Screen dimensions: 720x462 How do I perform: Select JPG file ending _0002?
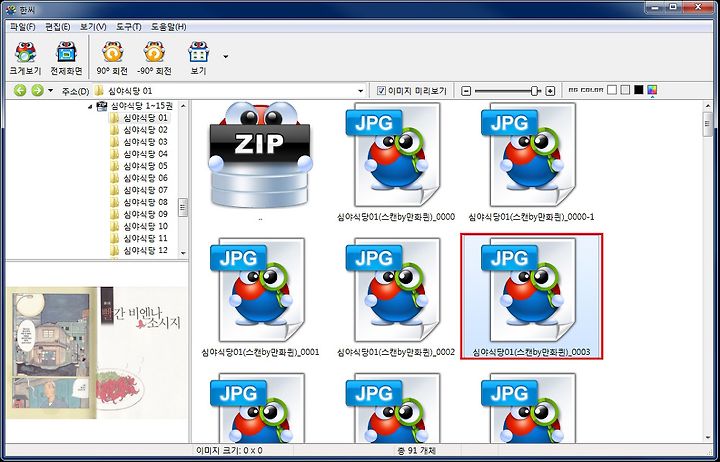(x=396, y=297)
